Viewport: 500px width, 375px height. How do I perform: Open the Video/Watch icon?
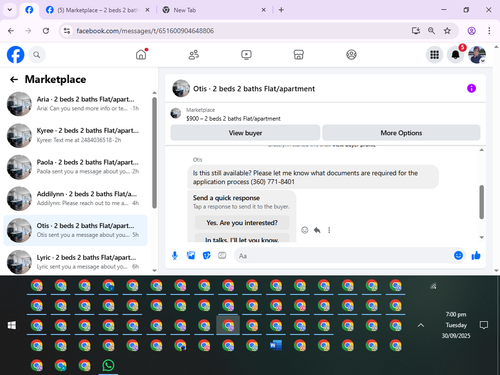(246, 55)
